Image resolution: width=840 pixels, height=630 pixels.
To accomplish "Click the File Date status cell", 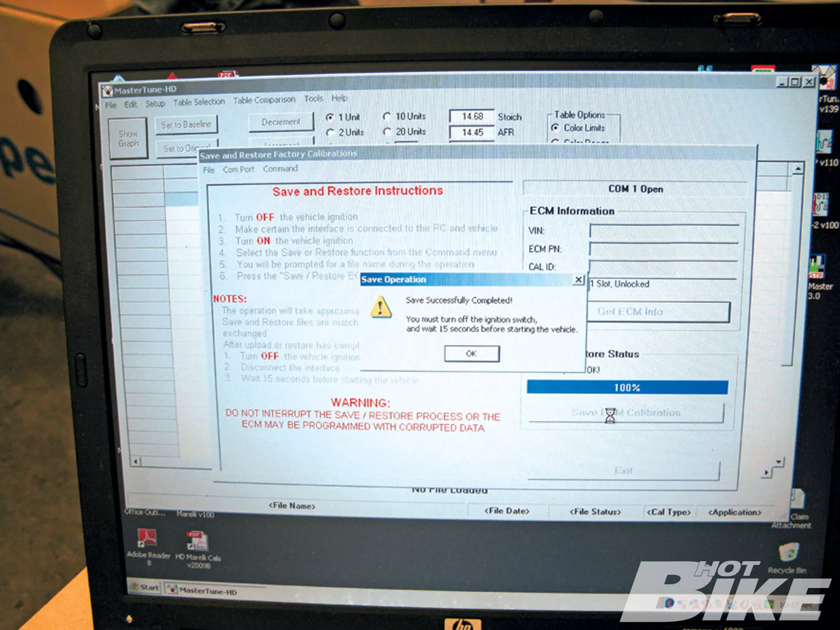I will (x=507, y=511).
